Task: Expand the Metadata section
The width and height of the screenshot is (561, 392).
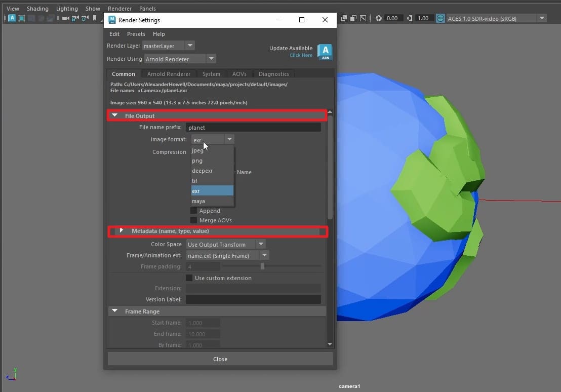Action: (x=121, y=231)
